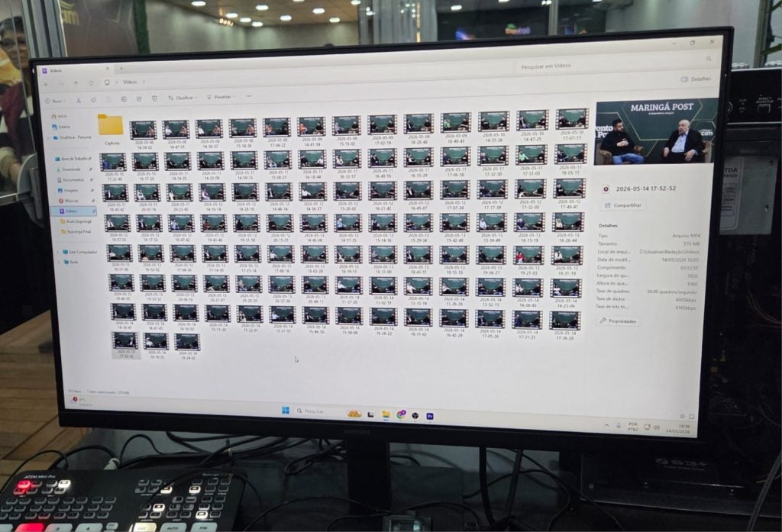
Task: Click the Rename icon in toolbar
Action: 124,99
